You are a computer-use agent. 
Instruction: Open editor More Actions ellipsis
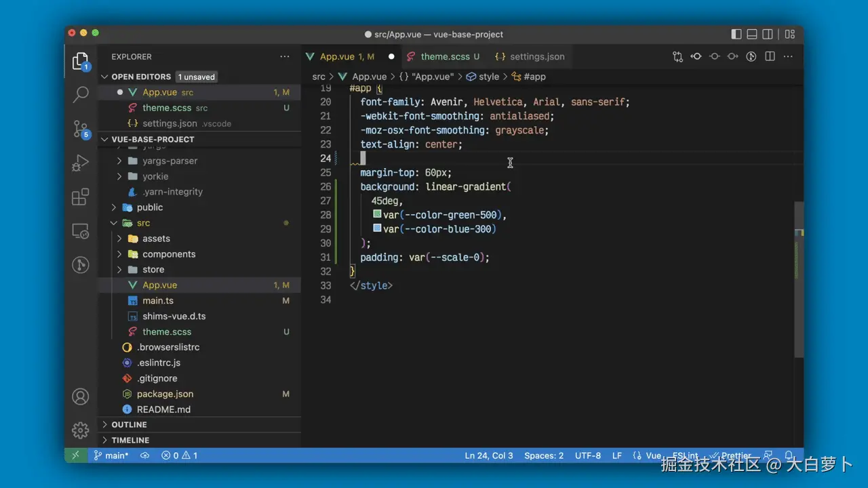tap(787, 57)
